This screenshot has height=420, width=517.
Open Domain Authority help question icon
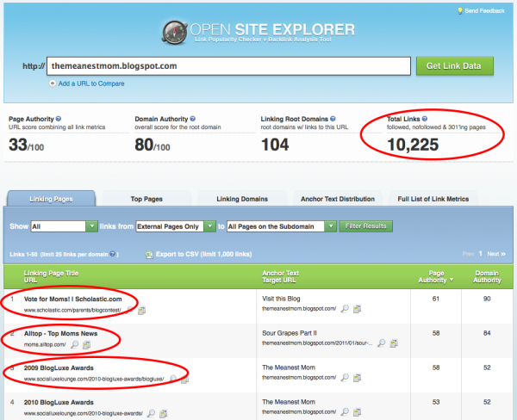coord(193,119)
